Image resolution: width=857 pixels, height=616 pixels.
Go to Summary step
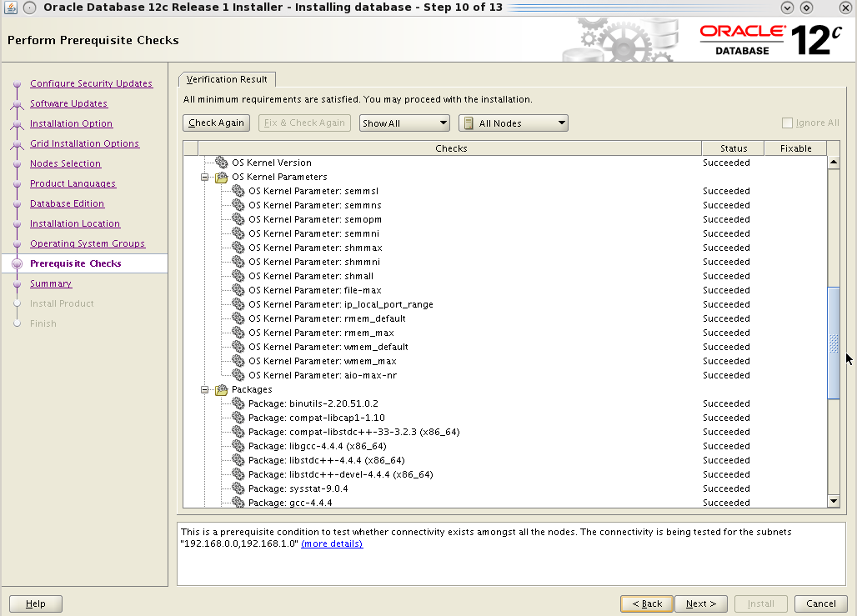point(51,283)
